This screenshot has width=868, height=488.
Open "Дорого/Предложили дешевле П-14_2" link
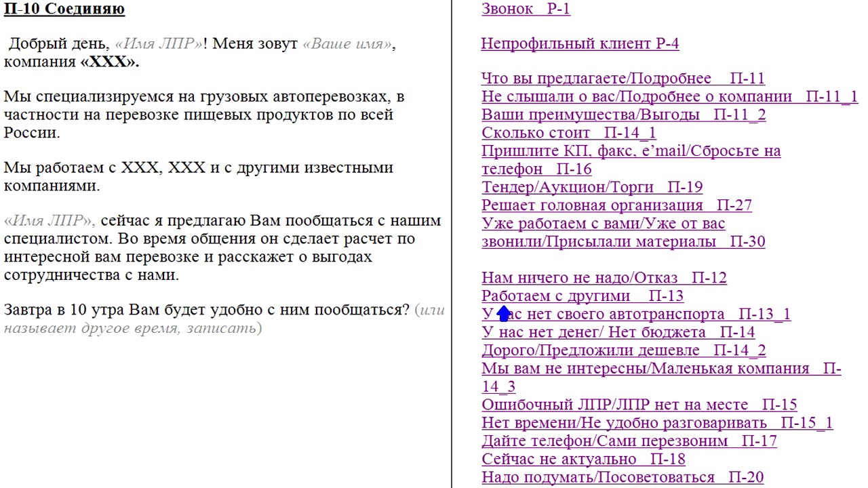624,351
